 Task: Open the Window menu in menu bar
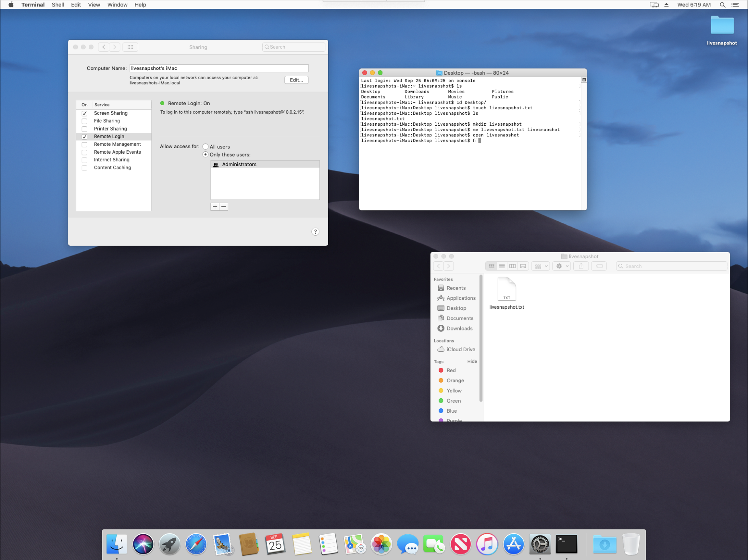click(117, 5)
